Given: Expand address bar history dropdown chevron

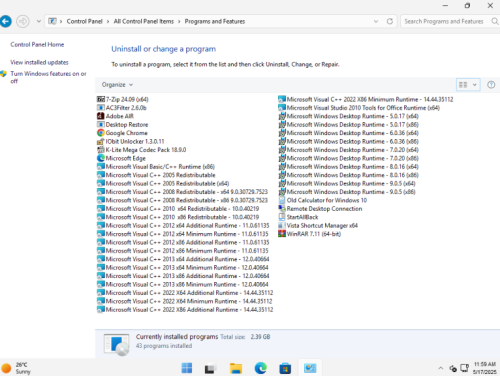Looking at the screenshot, I should [x=376, y=21].
